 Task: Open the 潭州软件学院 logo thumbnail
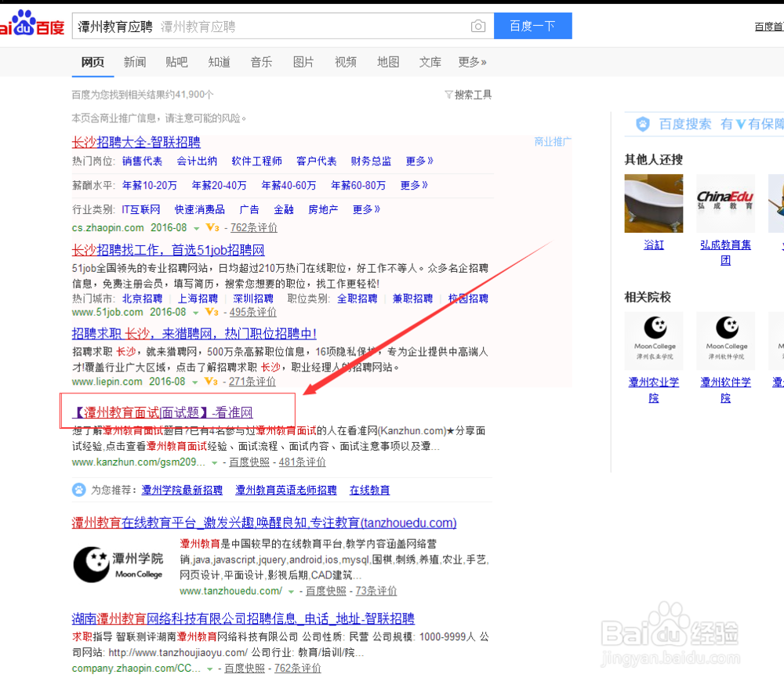[x=725, y=341]
